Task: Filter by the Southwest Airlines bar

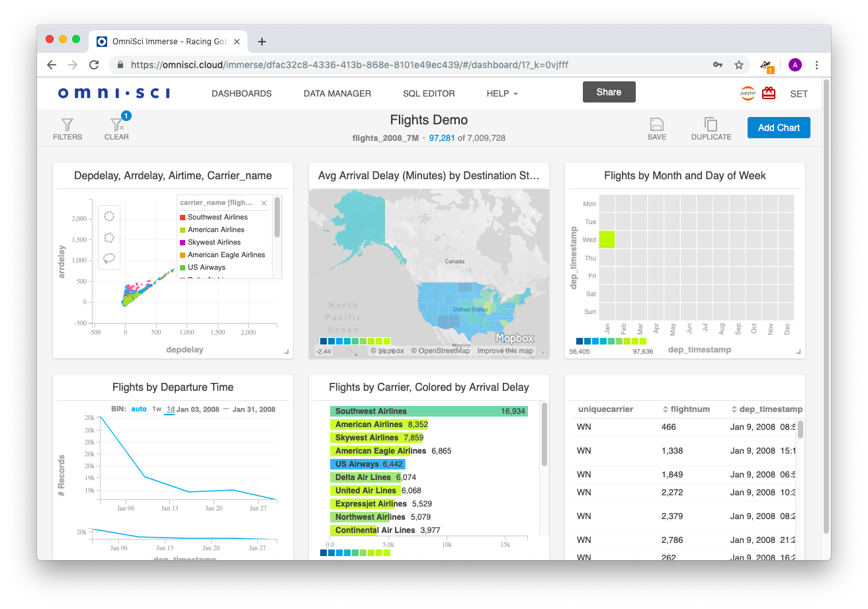Action: coord(429,411)
